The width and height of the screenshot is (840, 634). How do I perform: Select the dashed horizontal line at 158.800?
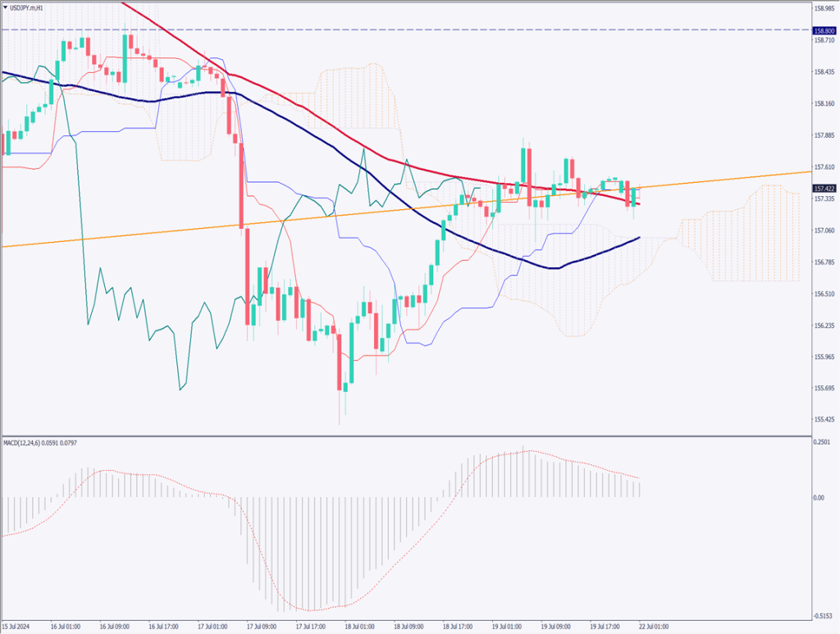pyautogui.click(x=410, y=30)
